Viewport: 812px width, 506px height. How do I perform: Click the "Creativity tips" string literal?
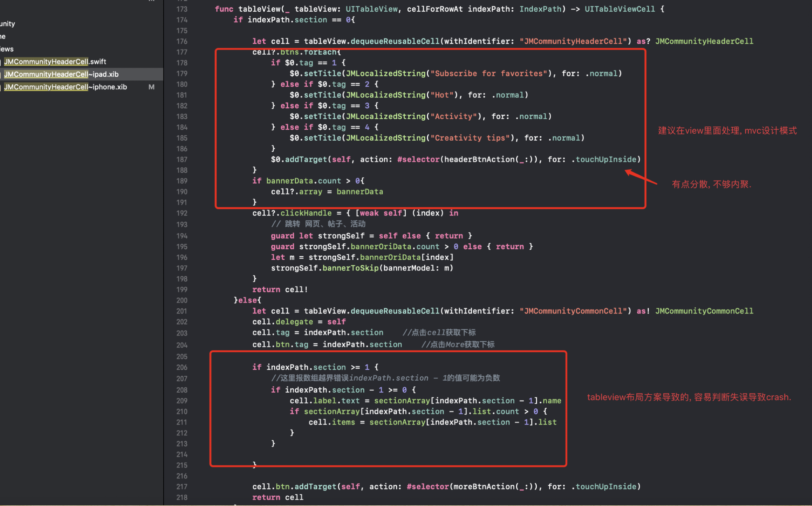pyautogui.click(x=470, y=138)
